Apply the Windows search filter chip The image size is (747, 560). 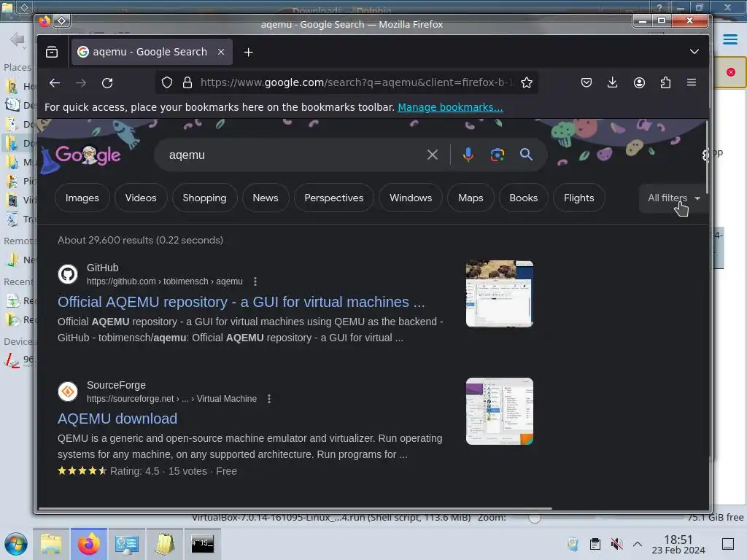point(411,198)
